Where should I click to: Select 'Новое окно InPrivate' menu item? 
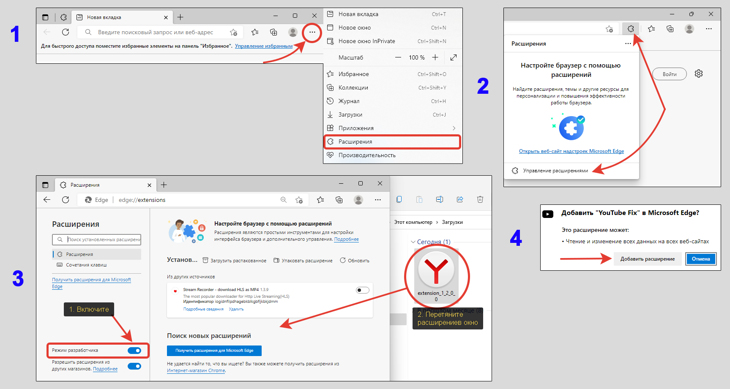[x=393, y=41]
